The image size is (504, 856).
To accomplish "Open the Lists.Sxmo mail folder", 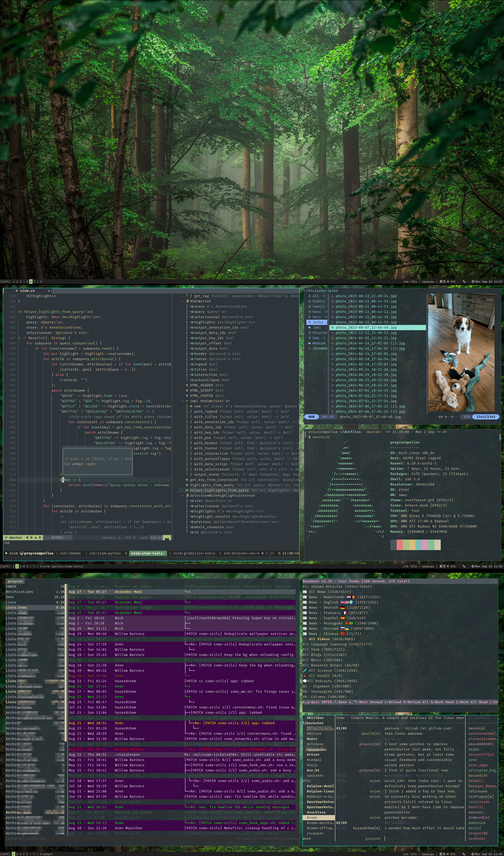I will pos(16,608).
